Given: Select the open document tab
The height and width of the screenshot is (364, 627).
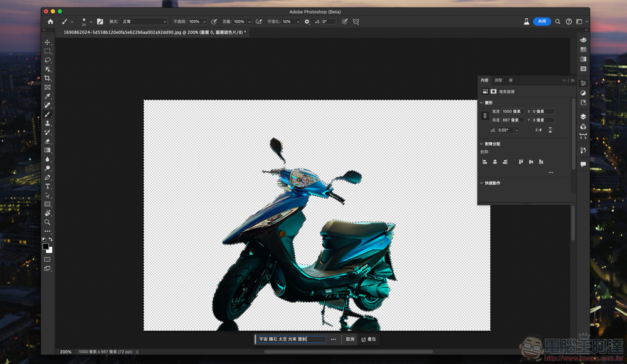Looking at the screenshot, I should pyautogui.click(x=154, y=33).
